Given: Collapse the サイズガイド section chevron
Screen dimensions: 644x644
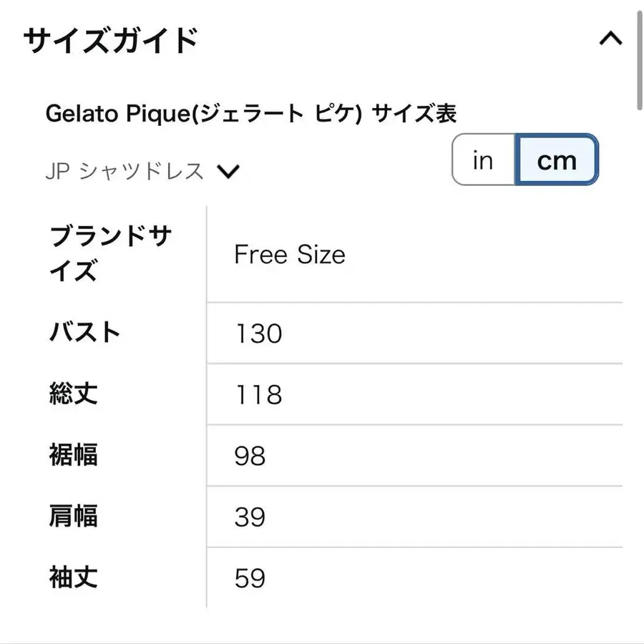Looking at the screenshot, I should 610,39.
